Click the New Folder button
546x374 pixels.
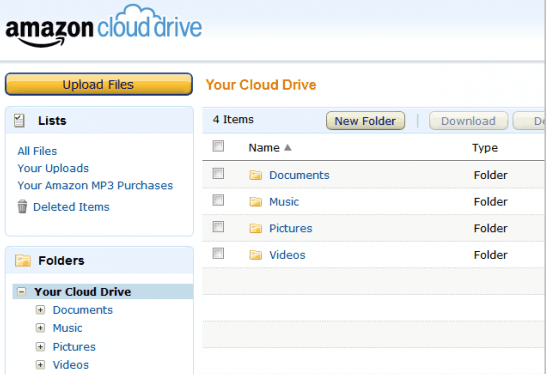(365, 121)
